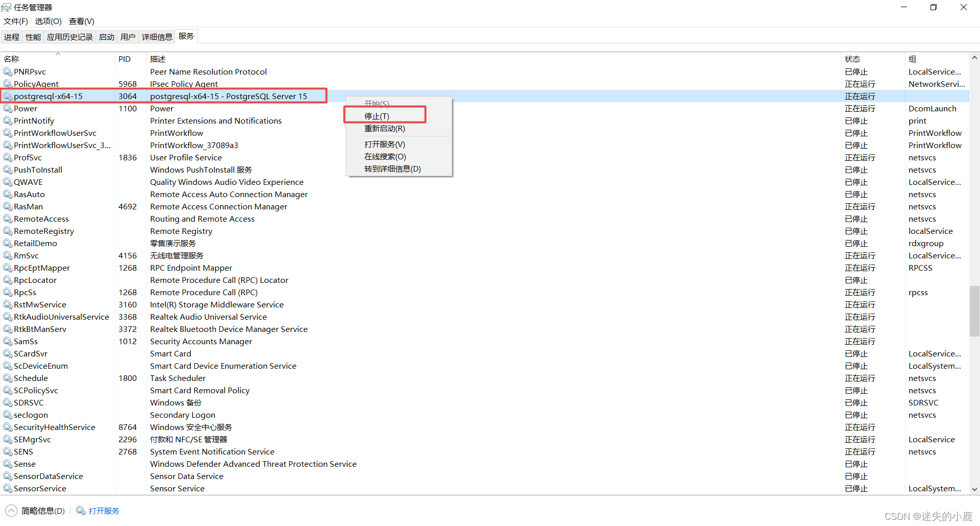Choose 在线搜索(O) in the context menu
The image size is (980, 526).
point(399,156)
